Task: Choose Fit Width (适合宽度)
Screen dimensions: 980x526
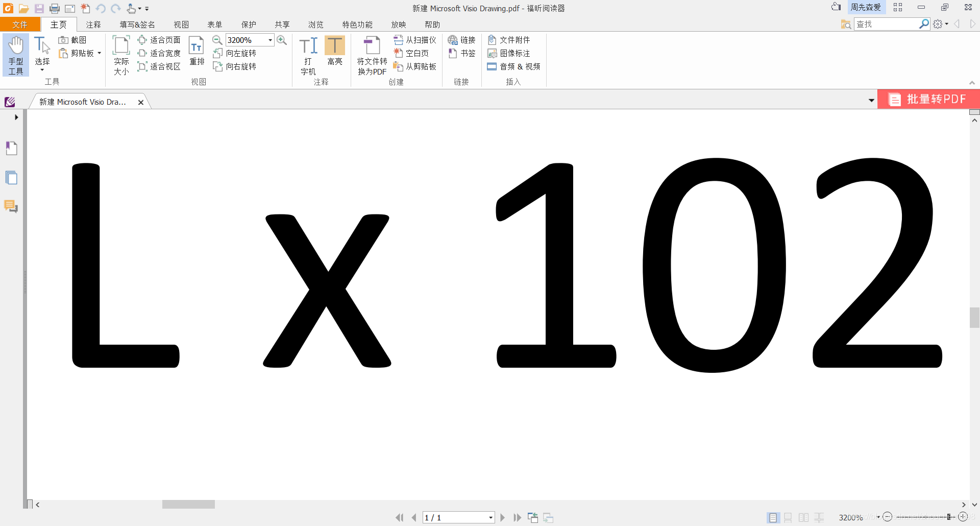Action: pos(159,53)
